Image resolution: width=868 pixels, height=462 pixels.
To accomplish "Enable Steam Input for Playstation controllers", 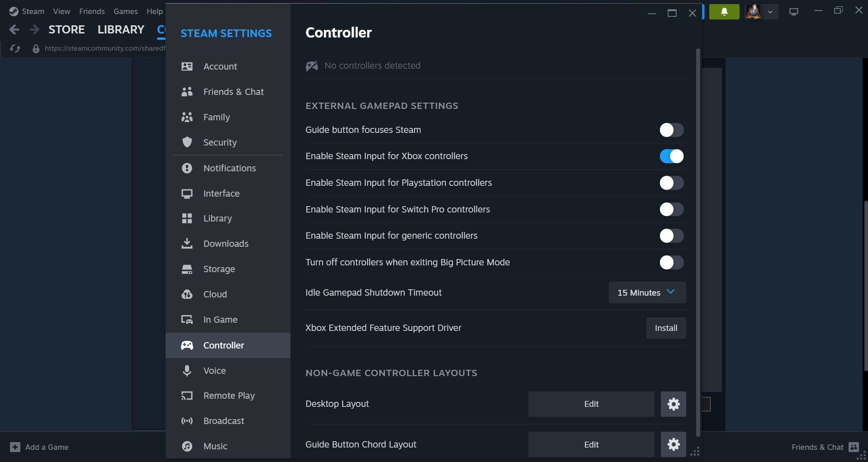I will [x=671, y=183].
